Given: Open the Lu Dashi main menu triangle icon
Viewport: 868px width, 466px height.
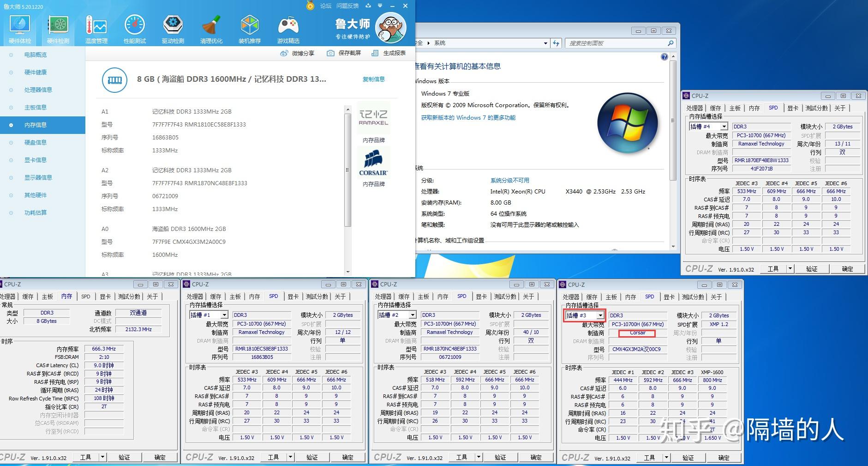Looking at the screenshot, I should point(380,6).
